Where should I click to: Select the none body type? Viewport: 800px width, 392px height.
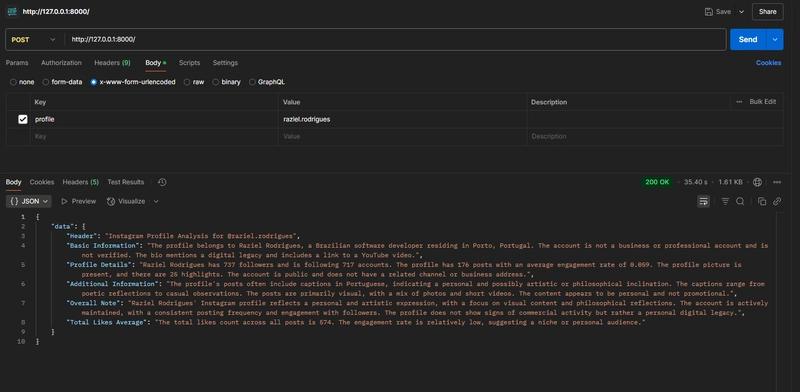pos(22,82)
